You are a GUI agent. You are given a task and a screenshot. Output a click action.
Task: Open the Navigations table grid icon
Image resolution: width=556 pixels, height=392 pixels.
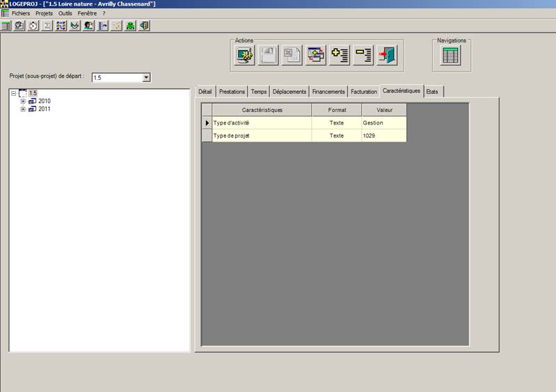pos(451,56)
